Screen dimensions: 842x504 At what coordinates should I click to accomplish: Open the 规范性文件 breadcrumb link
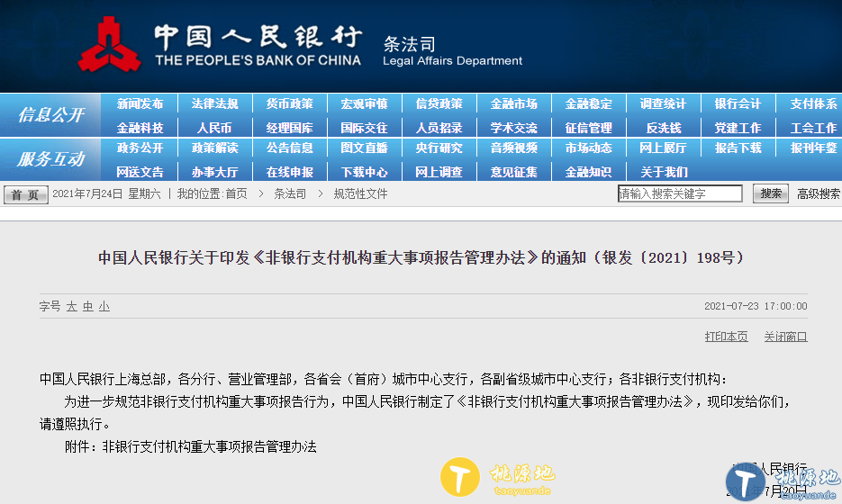360,193
